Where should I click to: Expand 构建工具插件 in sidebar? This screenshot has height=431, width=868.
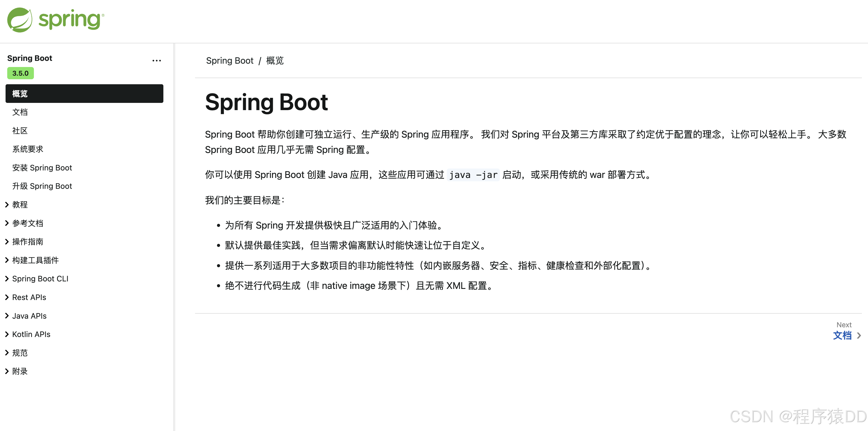[x=7, y=260]
